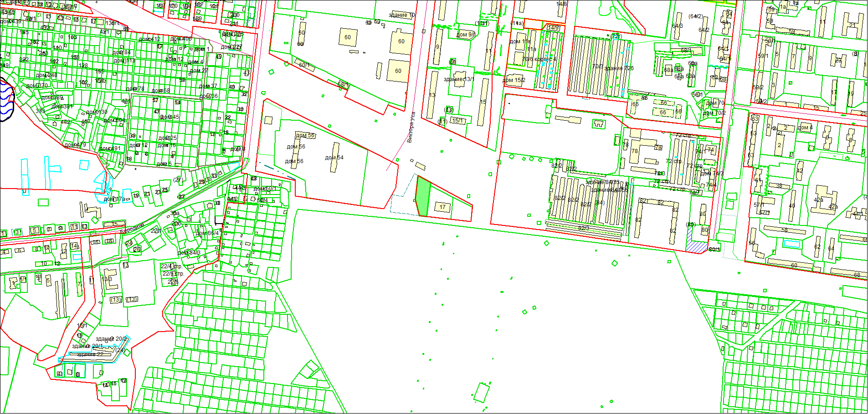Viewport: 868px width, 414px height.
Task: Pick the building labeled 14/9
Action: 553,28
